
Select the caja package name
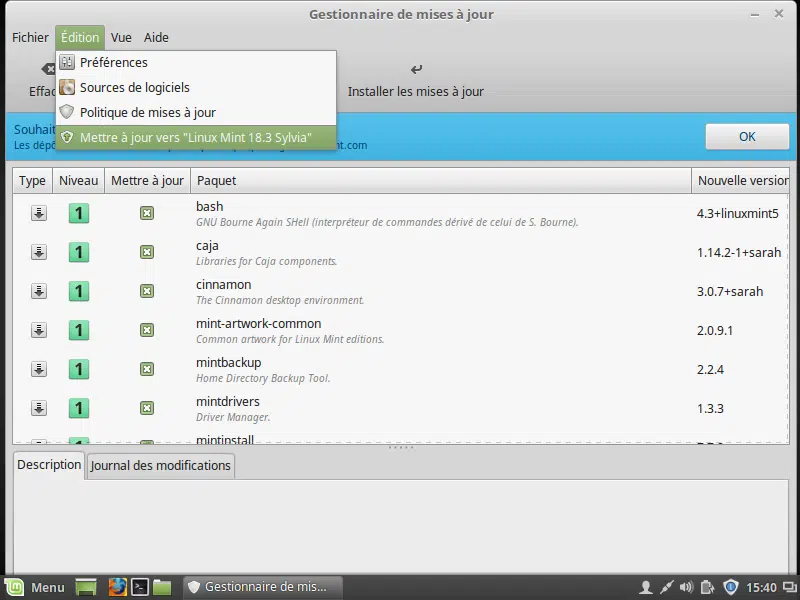click(207, 245)
